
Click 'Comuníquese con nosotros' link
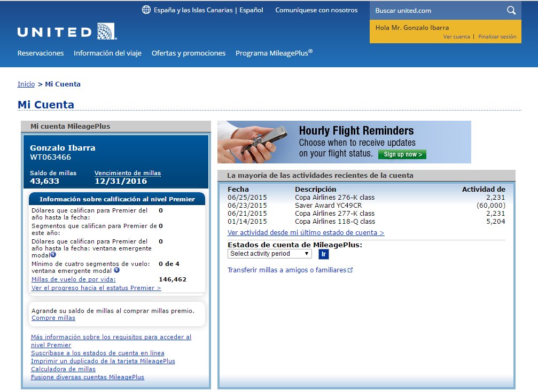click(316, 10)
